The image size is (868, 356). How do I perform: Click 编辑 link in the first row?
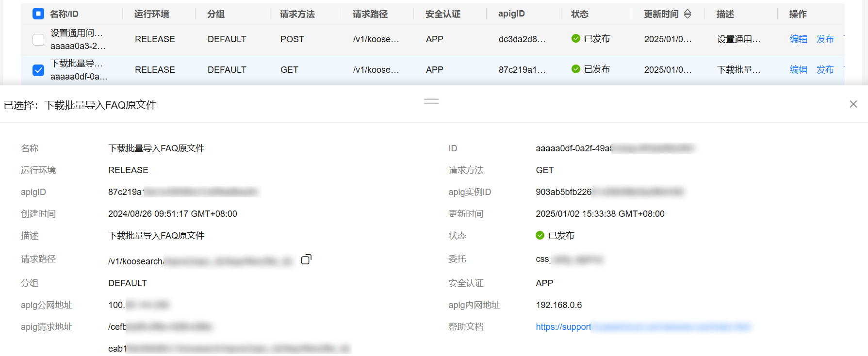pos(798,39)
